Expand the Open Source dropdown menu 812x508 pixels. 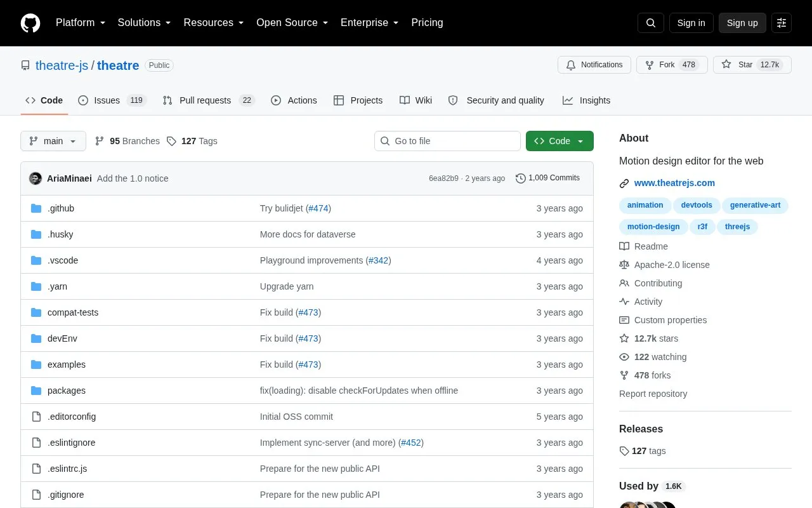point(292,23)
